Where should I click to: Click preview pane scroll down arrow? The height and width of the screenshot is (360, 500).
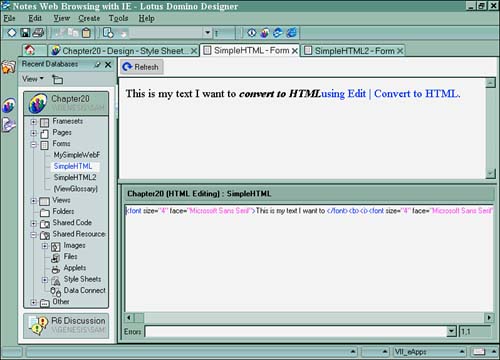pos(490,173)
